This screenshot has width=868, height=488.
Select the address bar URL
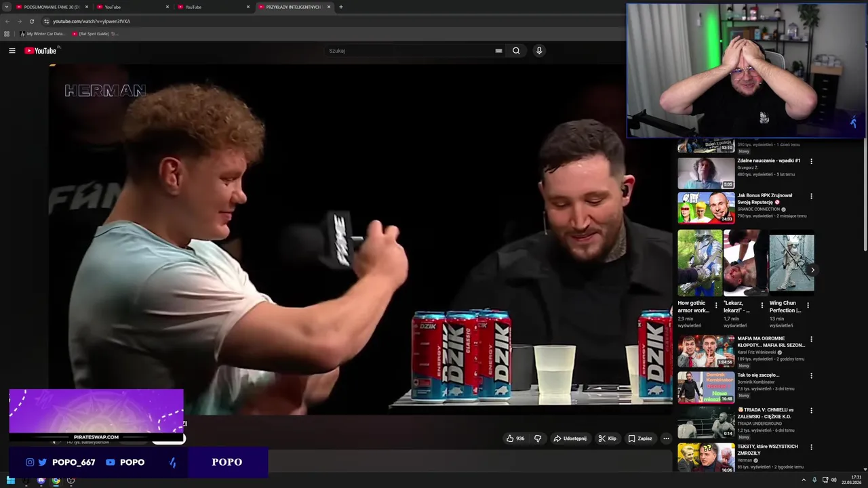point(92,21)
